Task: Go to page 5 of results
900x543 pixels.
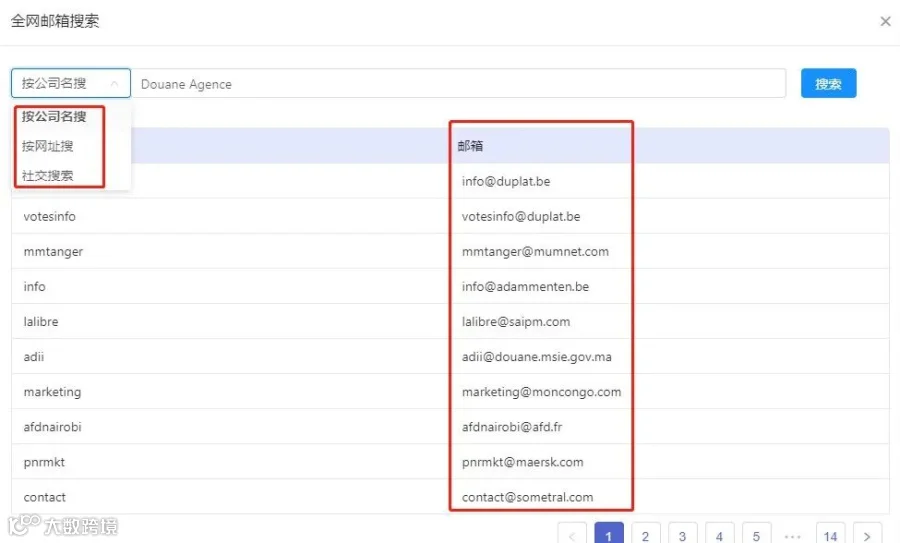Action: 757,535
